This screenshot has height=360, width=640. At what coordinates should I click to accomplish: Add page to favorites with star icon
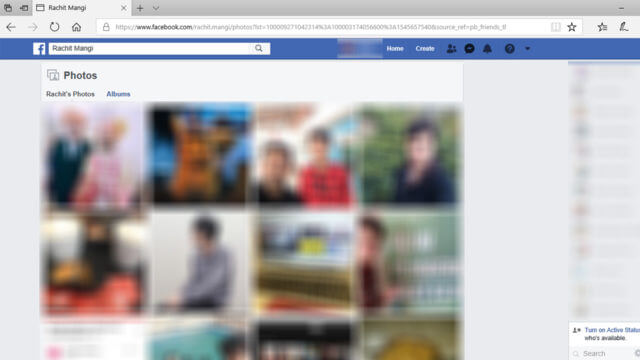click(572, 27)
